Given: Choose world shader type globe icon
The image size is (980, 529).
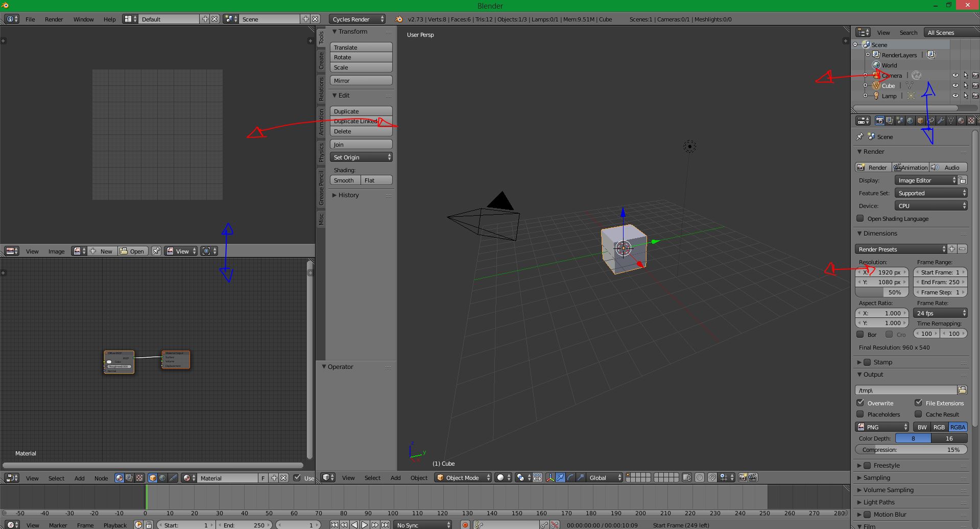Looking at the screenshot, I should tap(162, 478).
